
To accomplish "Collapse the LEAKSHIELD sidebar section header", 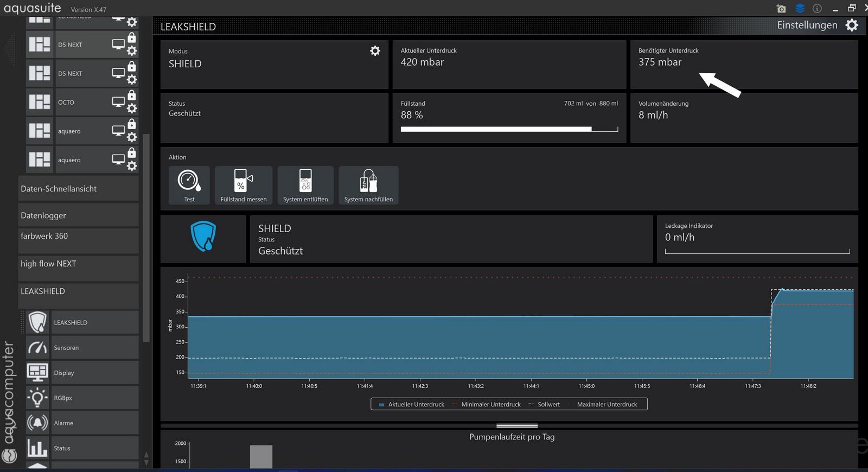I will coord(78,296).
